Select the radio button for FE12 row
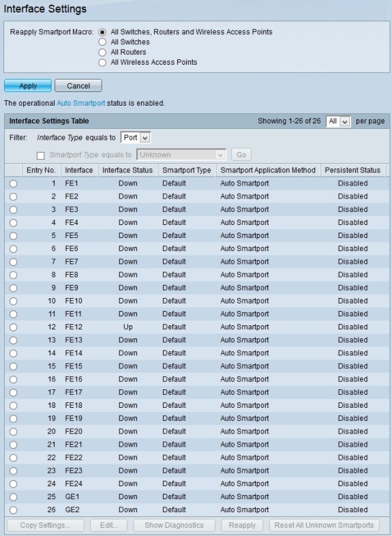Viewport: 392px width, 536px height. (x=14, y=327)
